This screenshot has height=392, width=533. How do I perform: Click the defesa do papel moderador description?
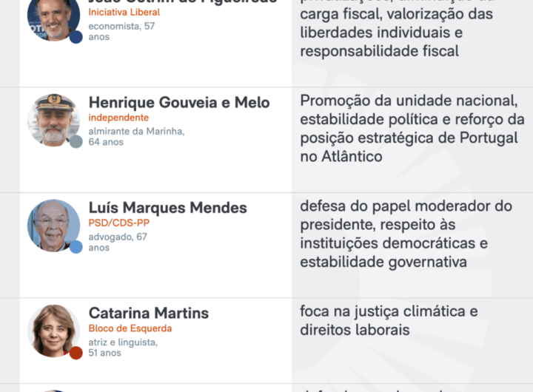[406, 234]
